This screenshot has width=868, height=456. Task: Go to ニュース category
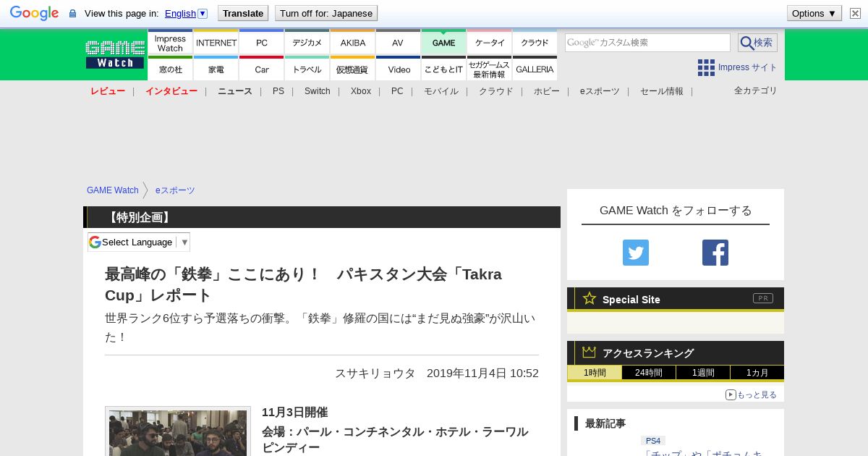click(x=235, y=91)
